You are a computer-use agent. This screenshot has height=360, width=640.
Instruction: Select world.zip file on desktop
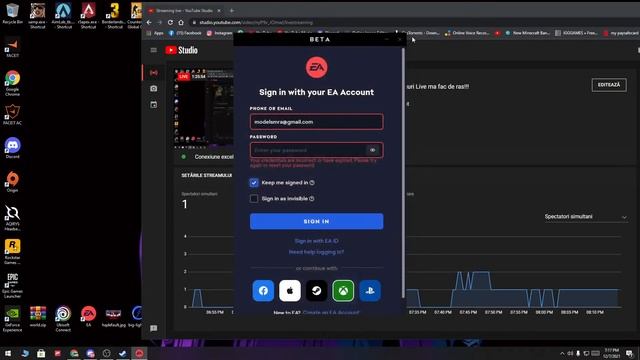(38, 316)
